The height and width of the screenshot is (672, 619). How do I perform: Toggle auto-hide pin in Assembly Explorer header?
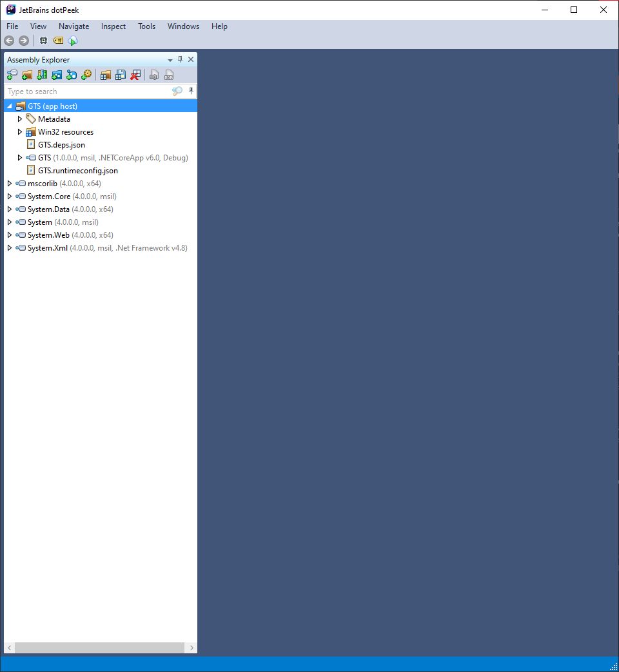coord(180,59)
